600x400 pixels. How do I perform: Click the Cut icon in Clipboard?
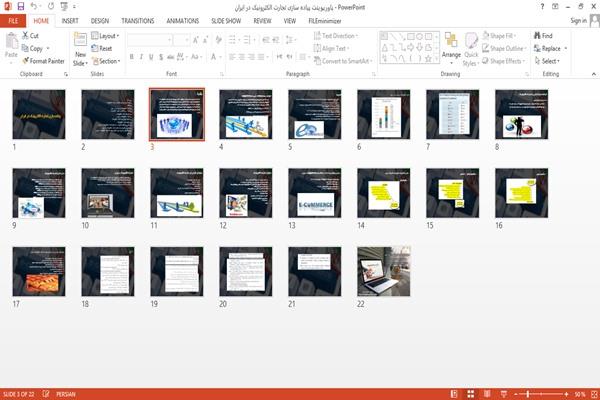(25, 36)
